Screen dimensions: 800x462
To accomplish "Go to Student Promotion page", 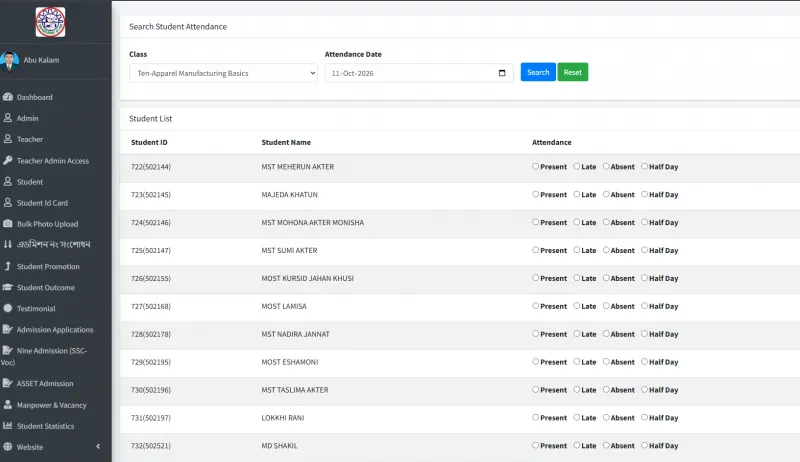I will click(48, 266).
